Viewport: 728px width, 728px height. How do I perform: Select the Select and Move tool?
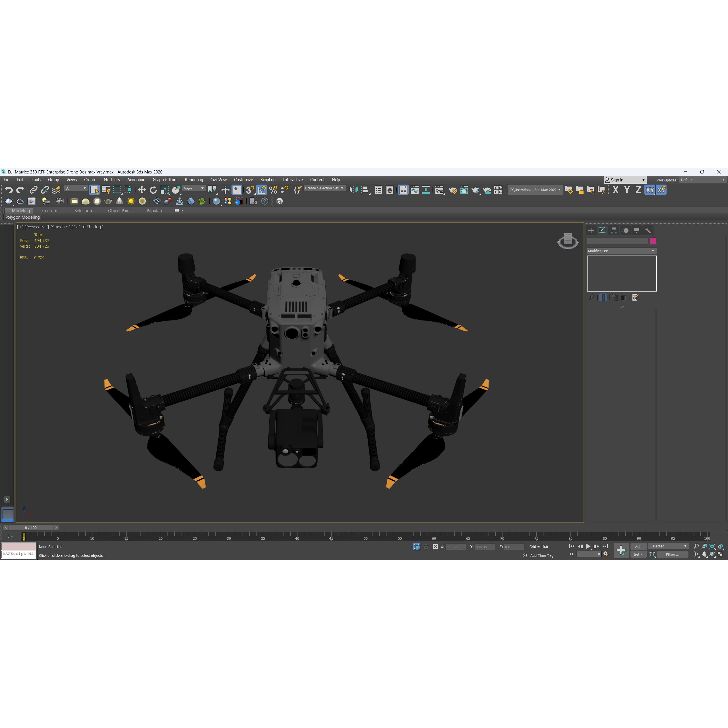(142, 190)
